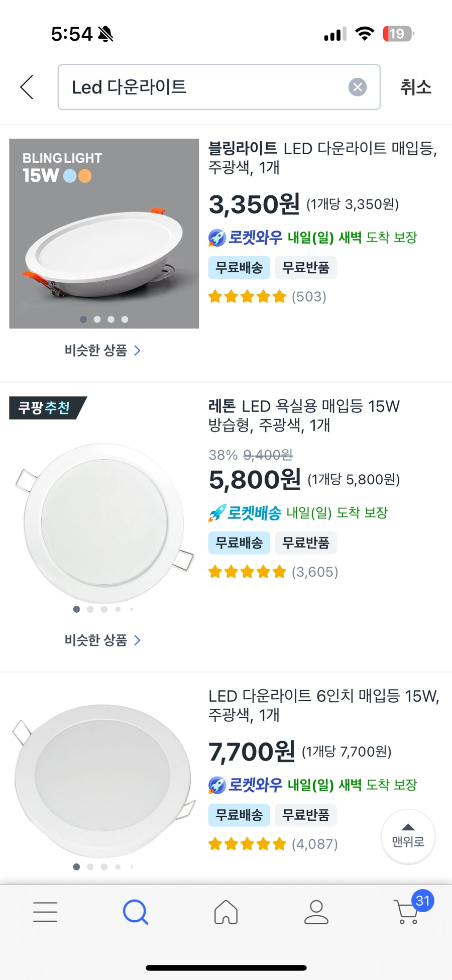The height and width of the screenshot is (980, 452).
Task: Go to the home tab
Action: 226,912
